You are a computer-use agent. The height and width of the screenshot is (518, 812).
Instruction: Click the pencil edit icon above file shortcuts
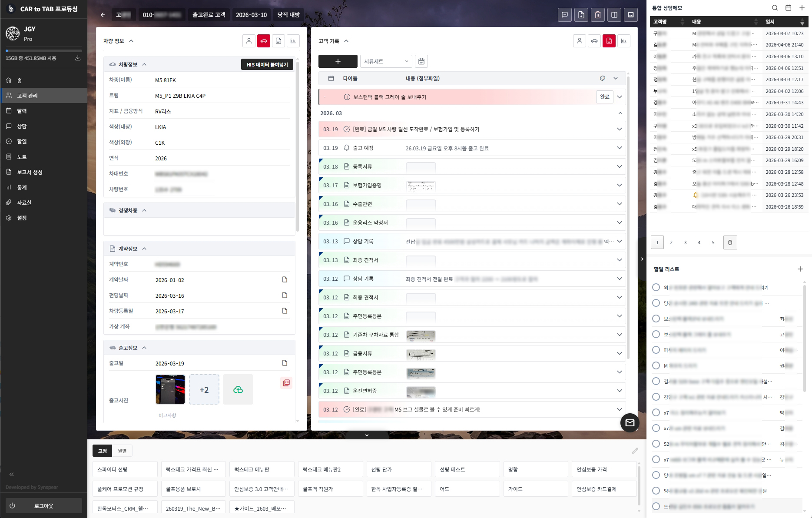click(635, 451)
